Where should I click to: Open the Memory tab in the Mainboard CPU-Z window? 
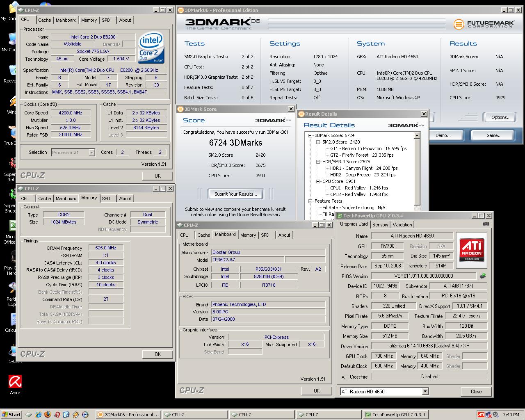pyautogui.click(x=248, y=235)
